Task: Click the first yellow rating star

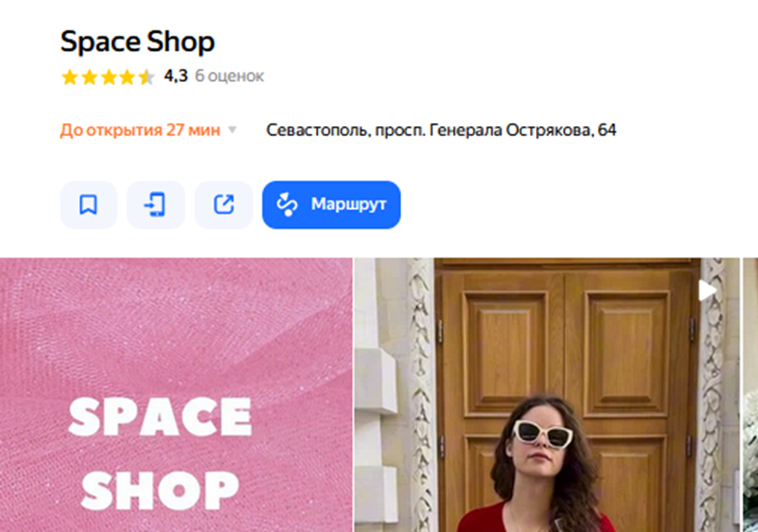Action: tap(69, 77)
